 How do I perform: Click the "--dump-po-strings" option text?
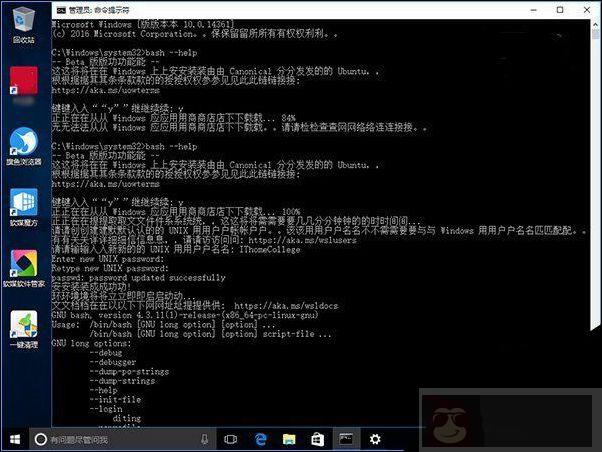pos(129,372)
